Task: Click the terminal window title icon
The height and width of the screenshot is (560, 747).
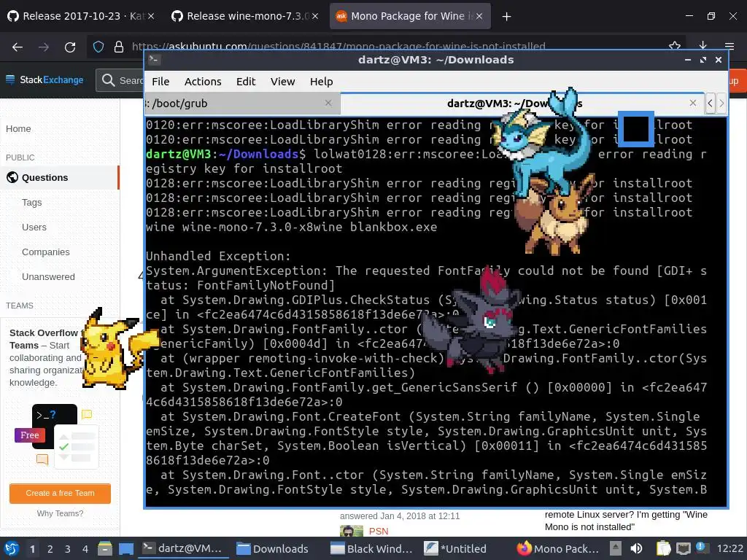Action: (x=155, y=60)
